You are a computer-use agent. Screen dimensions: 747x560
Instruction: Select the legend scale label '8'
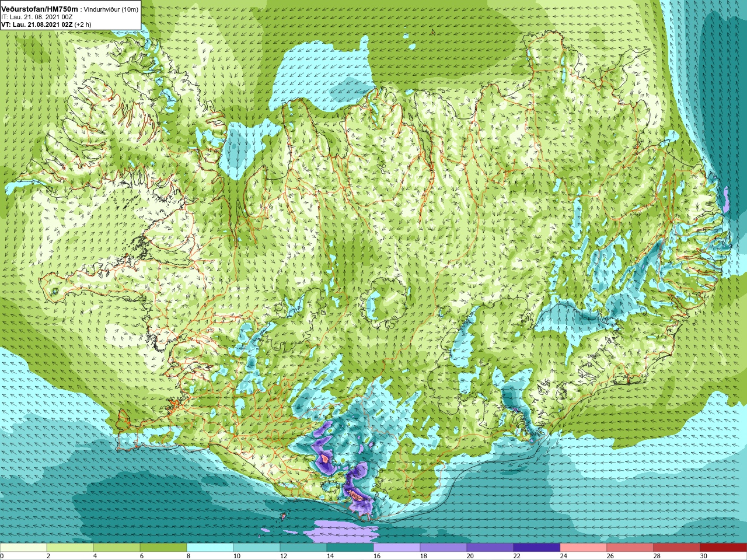(x=189, y=556)
